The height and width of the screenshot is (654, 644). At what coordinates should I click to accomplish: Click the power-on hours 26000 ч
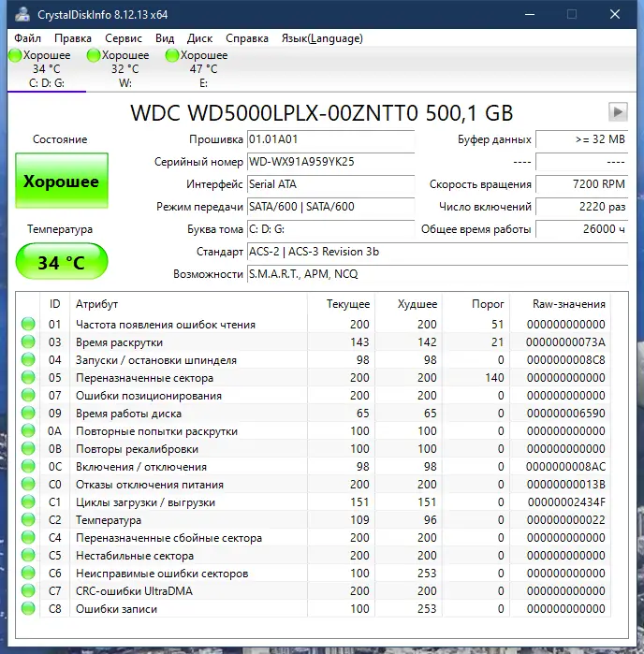(582, 229)
